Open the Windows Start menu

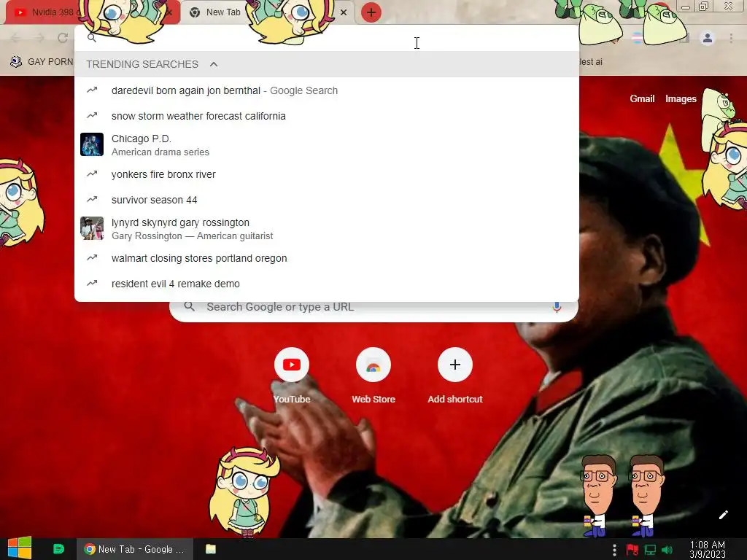click(20, 548)
